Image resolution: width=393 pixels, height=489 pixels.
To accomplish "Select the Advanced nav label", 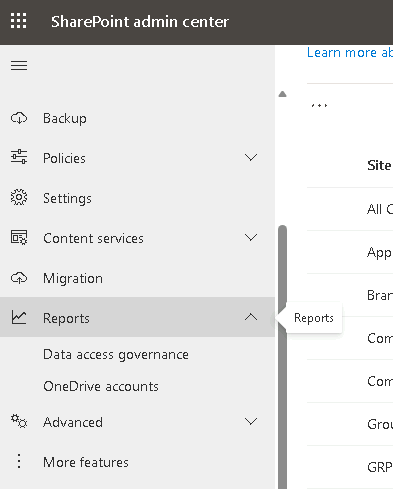I will tap(73, 422).
